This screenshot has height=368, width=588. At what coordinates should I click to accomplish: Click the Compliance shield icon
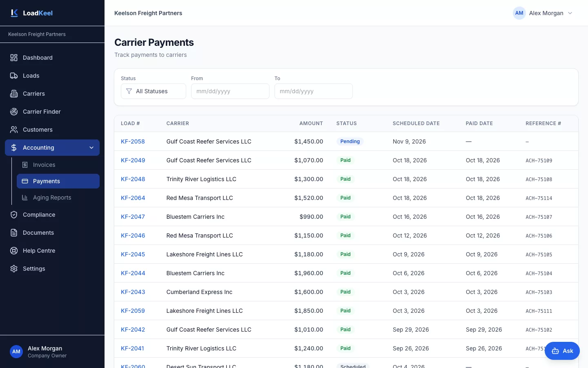tap(14, 215)
